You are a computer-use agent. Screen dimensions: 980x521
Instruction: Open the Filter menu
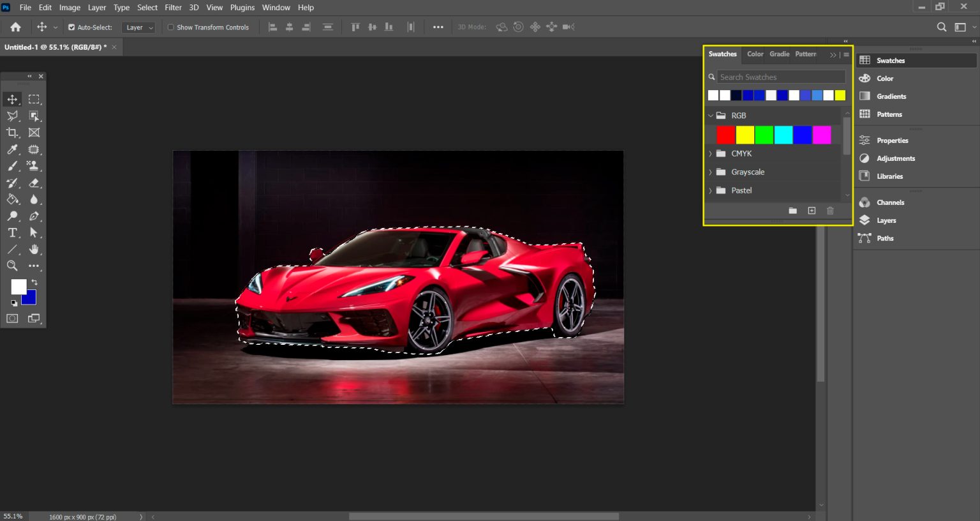173,8
